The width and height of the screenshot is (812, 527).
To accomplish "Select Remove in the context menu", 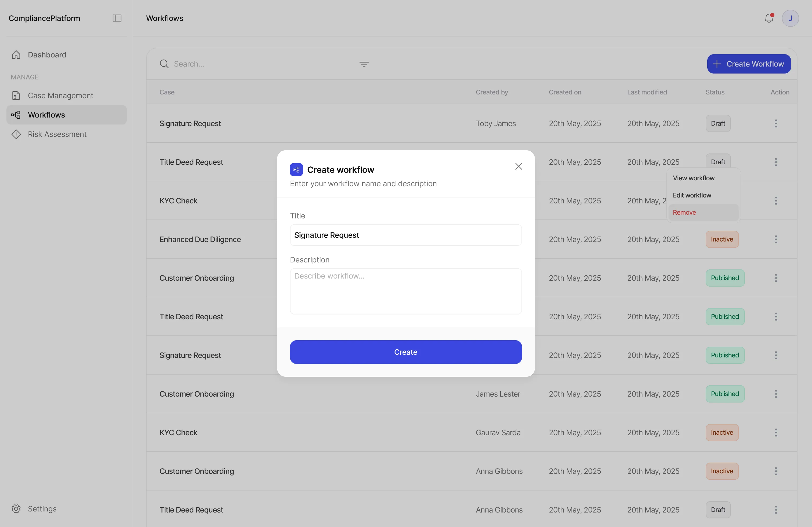I will point(684,212).
